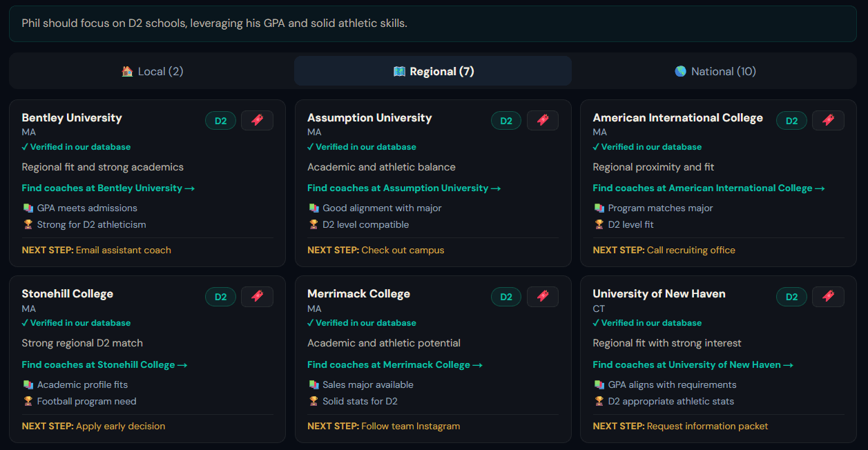Image resolution: width=868 pixels, height=450 pixels.
Task: Click the trophy icon beside D2 level compatible
Action: point(314,224)
